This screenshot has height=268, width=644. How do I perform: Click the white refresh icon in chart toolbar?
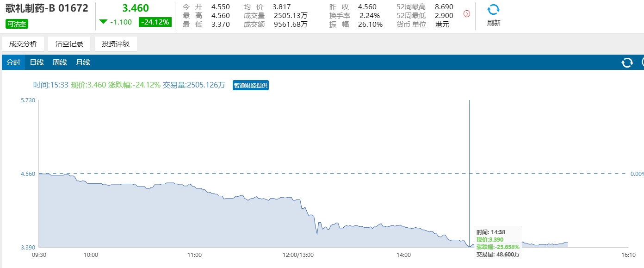(627, 62)
